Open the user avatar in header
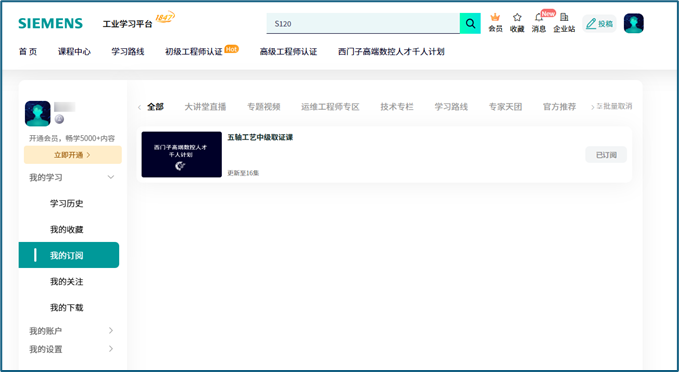The height and width of the screenshot is (372, 679). [x=634, y=23]
